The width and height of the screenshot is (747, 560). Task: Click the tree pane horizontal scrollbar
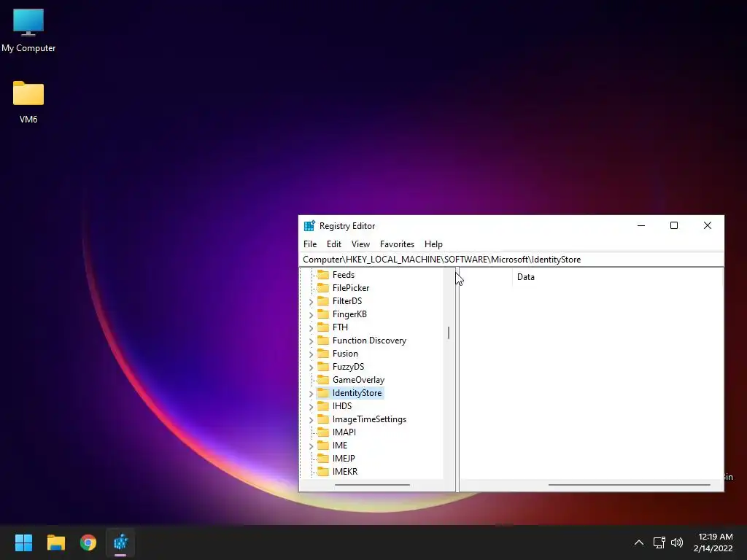tap(372, 485)
